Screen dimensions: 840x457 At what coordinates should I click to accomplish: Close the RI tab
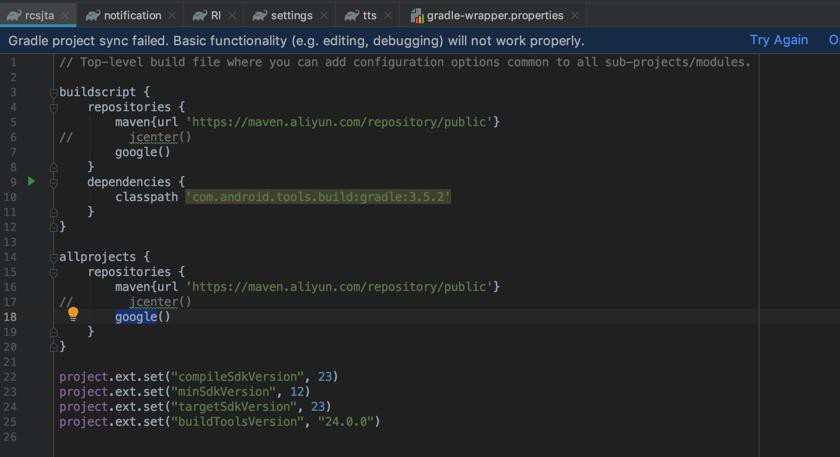click(x=232, y=16)
